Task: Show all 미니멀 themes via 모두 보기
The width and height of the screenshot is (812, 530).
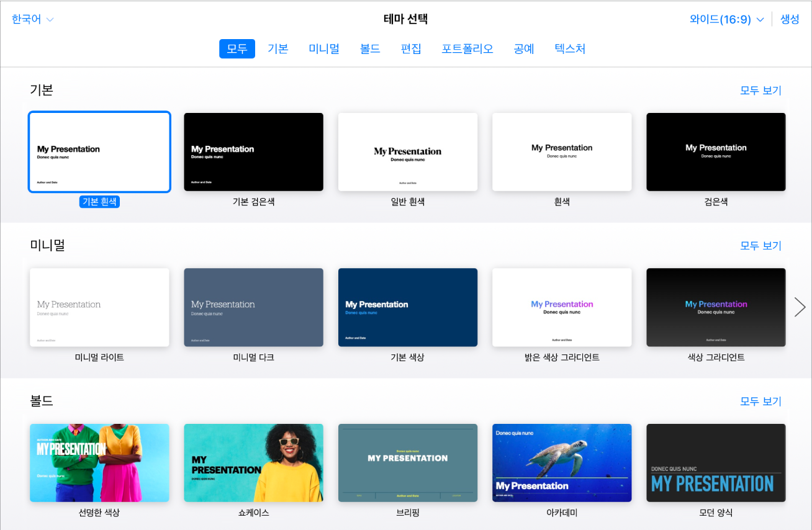Action: [760, 245]
